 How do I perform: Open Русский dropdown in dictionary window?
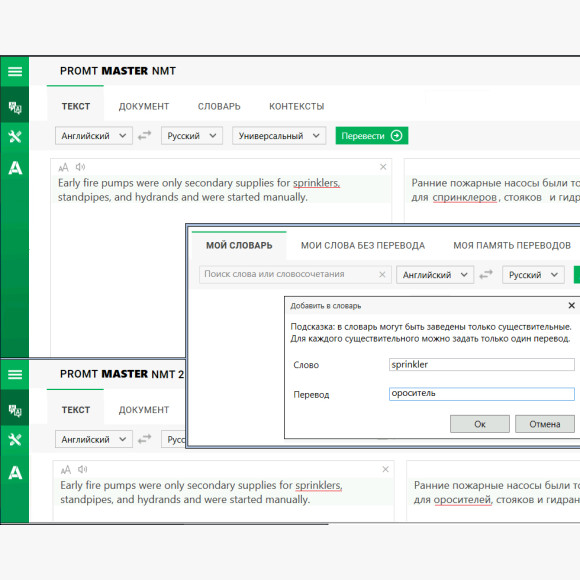533,275
